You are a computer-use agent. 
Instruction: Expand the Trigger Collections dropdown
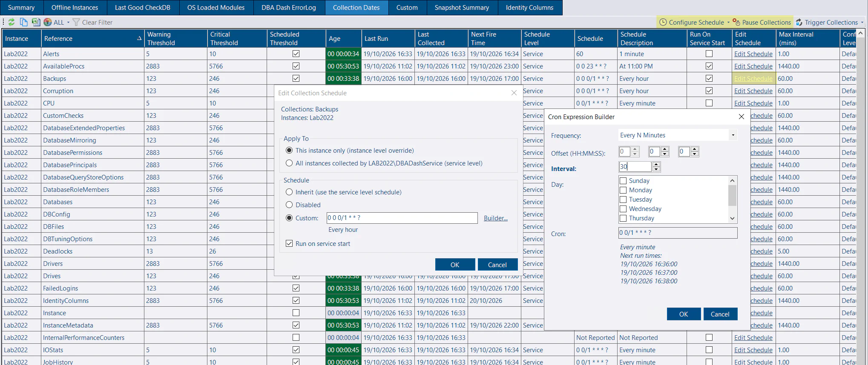(862, 22)
